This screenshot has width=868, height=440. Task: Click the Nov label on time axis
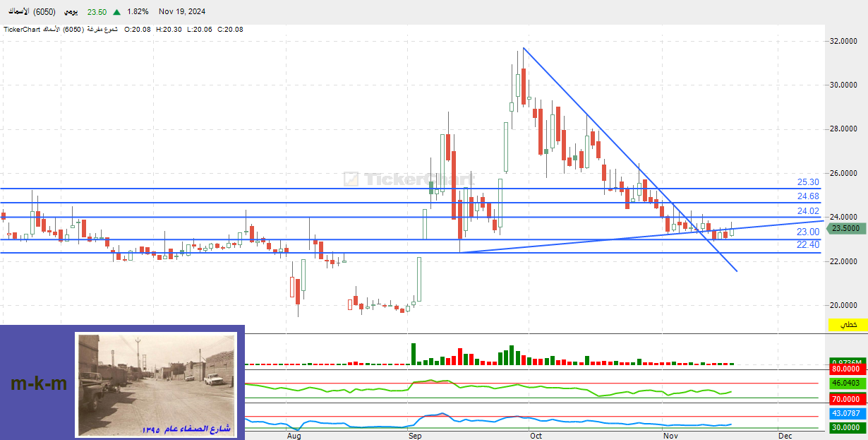[670, 436]
